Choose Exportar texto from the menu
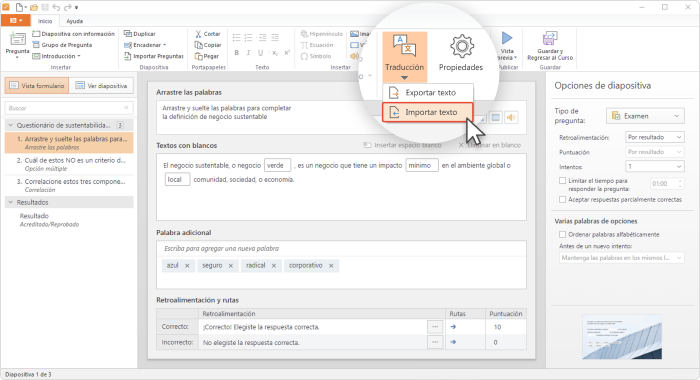Image resolution: width=700 pixels, height=380 pixels. tap(428, 93)
